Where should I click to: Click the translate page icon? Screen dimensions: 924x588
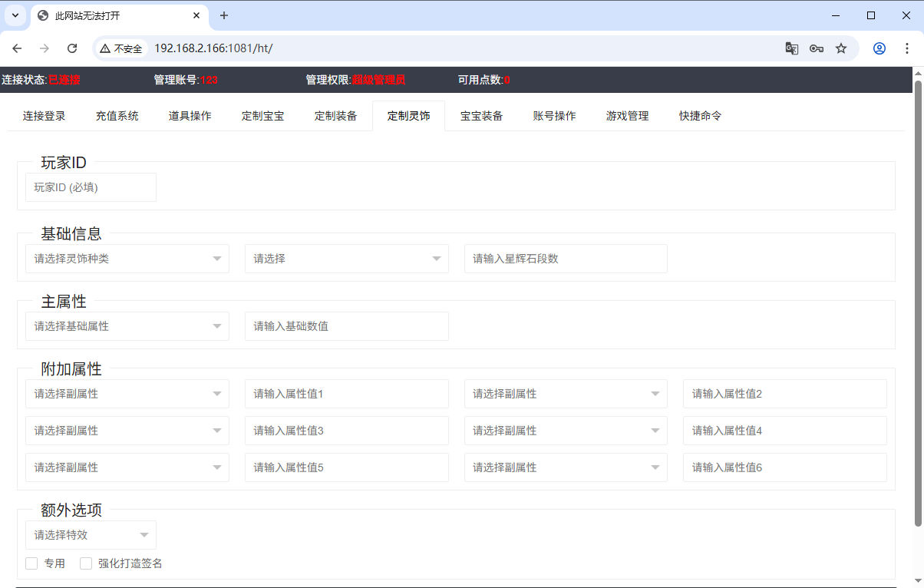791,48
